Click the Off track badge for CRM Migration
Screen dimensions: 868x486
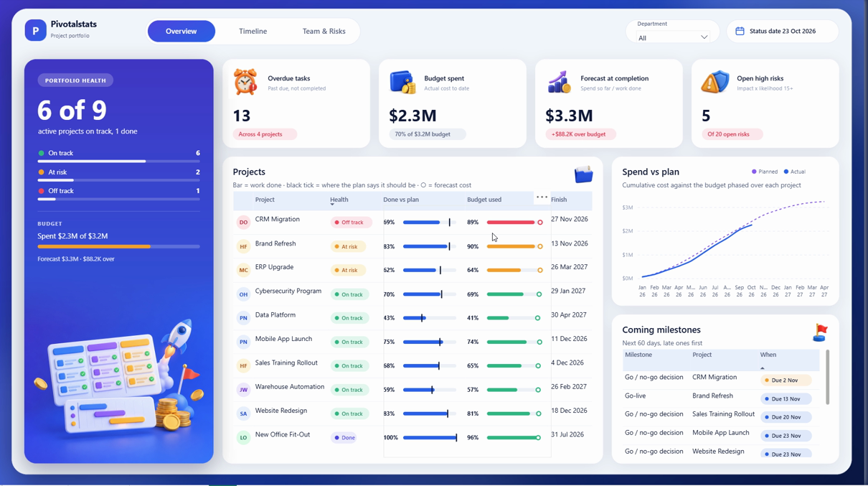pyautogui.click(x=352, y=223)
